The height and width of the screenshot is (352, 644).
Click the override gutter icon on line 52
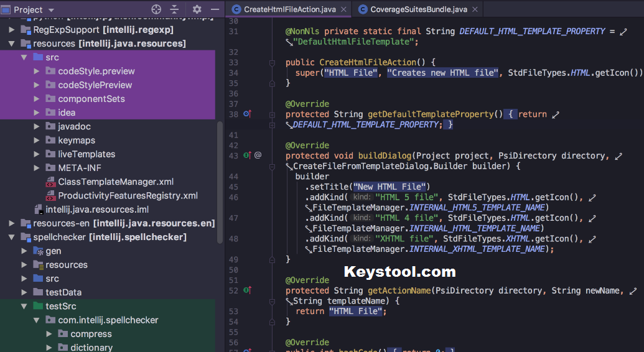[x=247, y=290]
